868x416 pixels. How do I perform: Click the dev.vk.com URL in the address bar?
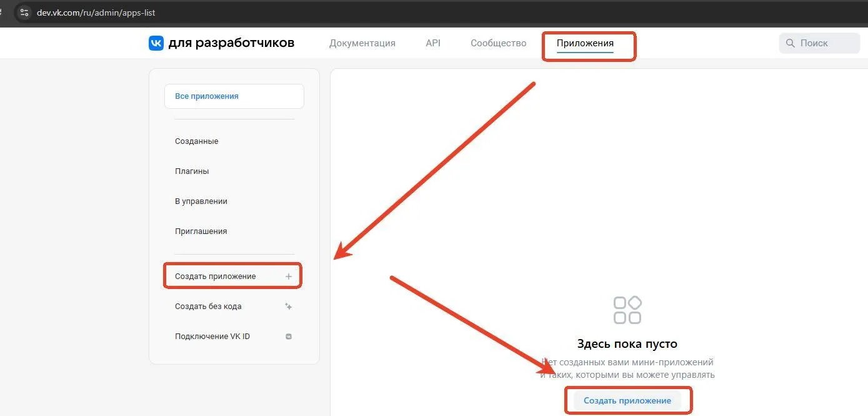tap(96, 13)
